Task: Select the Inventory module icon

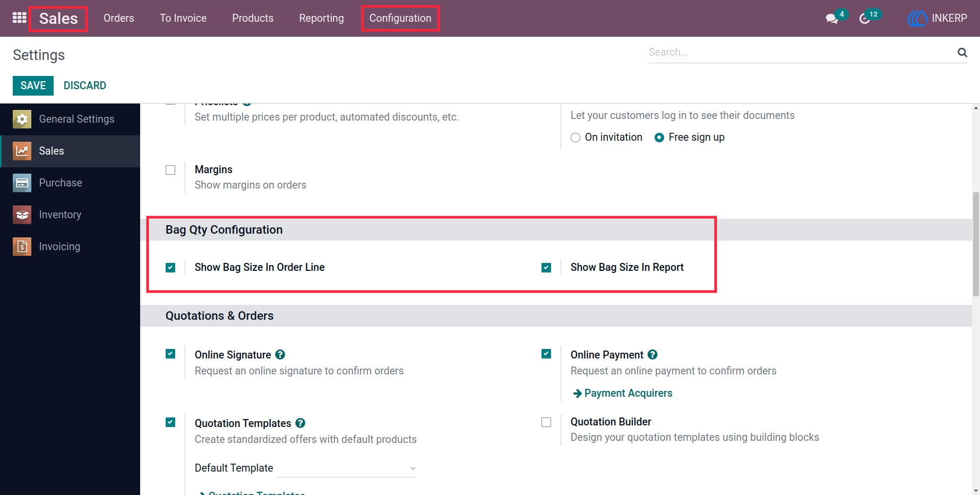Action: pos(22,215)
